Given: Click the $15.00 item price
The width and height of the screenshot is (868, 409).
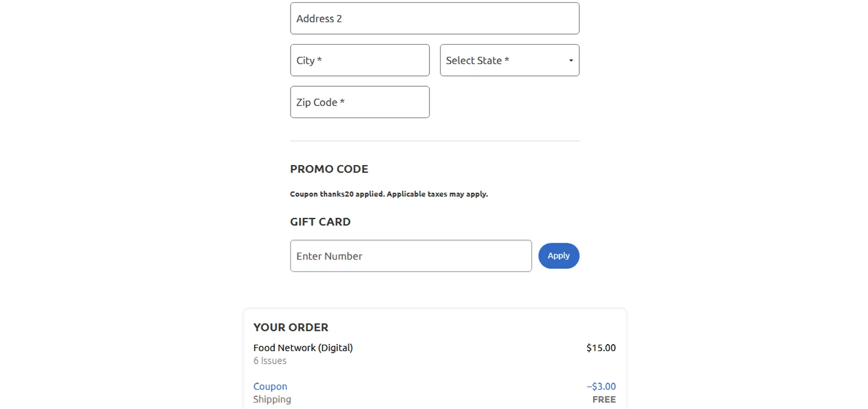Looking at the screenshot, I should (x=601, y=348).
